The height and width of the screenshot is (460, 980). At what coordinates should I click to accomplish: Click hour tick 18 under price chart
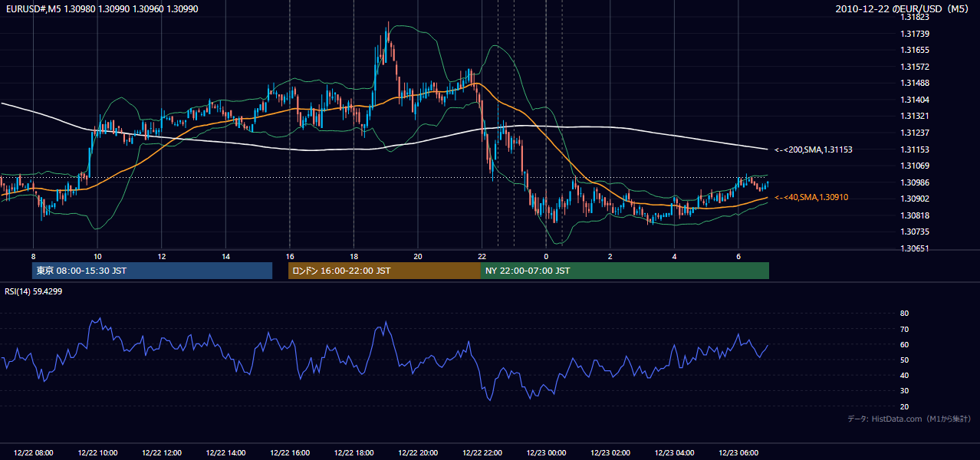click(x=354, y=256)
